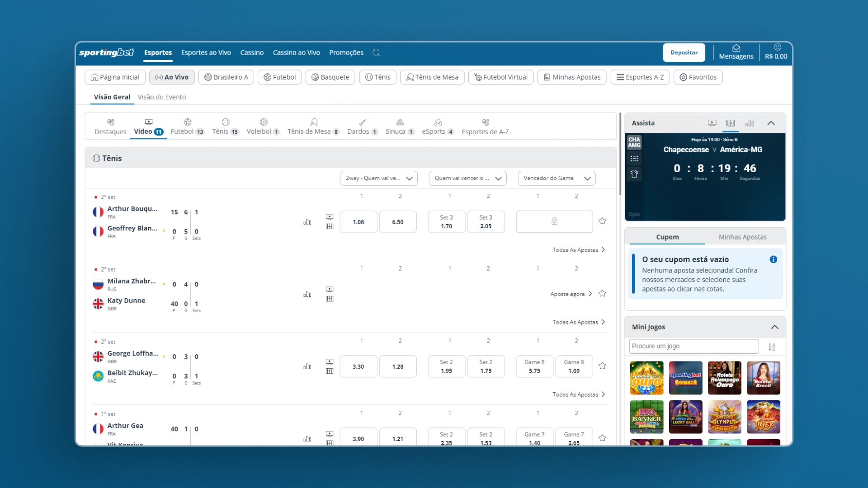Image resolution: width=868 pixels, height=488 pixels.
Task: Toggle favorite star for Katy Dunne match
Action: (602, 294)
